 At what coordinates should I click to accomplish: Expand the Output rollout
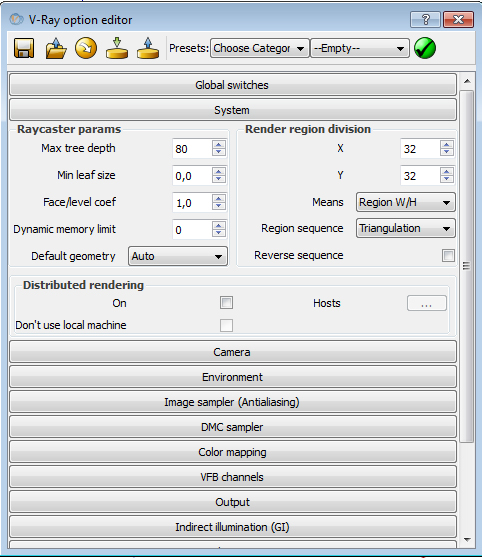[x=233, y=502]
